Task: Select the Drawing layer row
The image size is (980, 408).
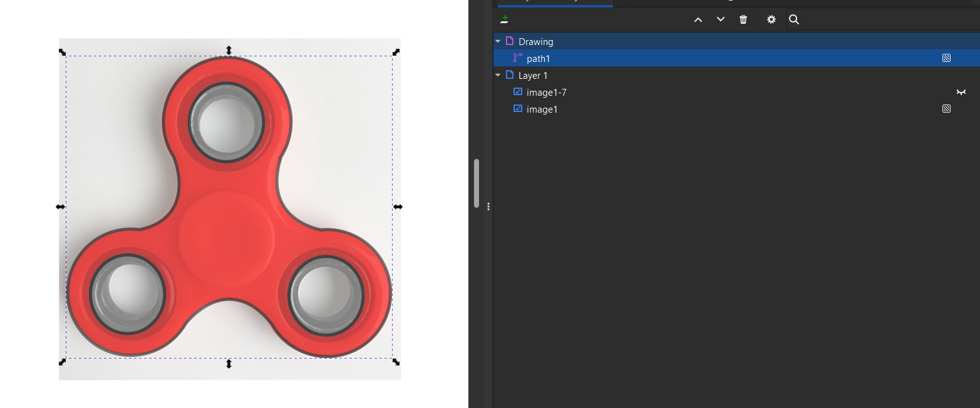Action: click(x=535, y=41)
